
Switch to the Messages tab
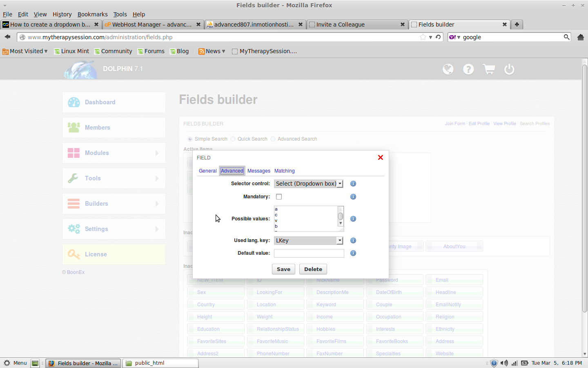[x=258, y=171]
